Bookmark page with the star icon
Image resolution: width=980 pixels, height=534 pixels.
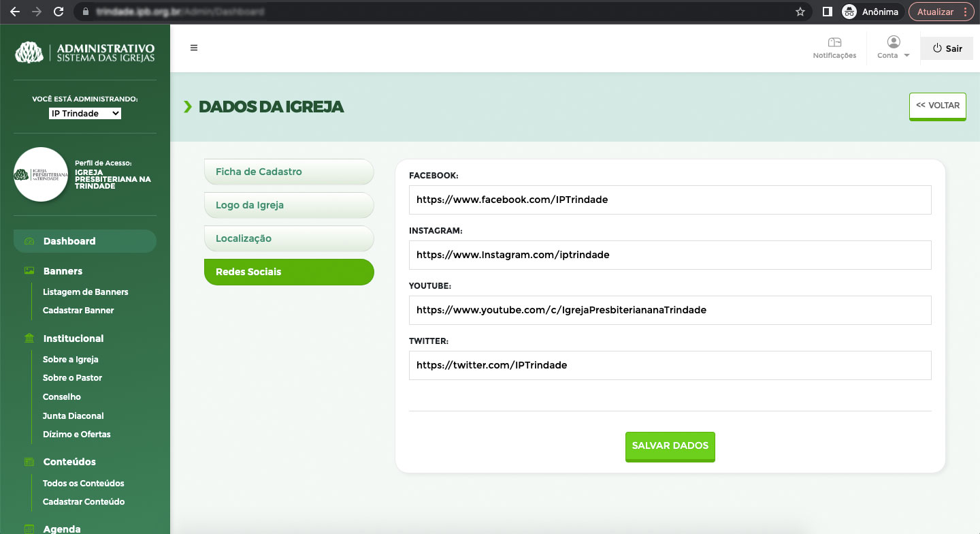[800, 12]
